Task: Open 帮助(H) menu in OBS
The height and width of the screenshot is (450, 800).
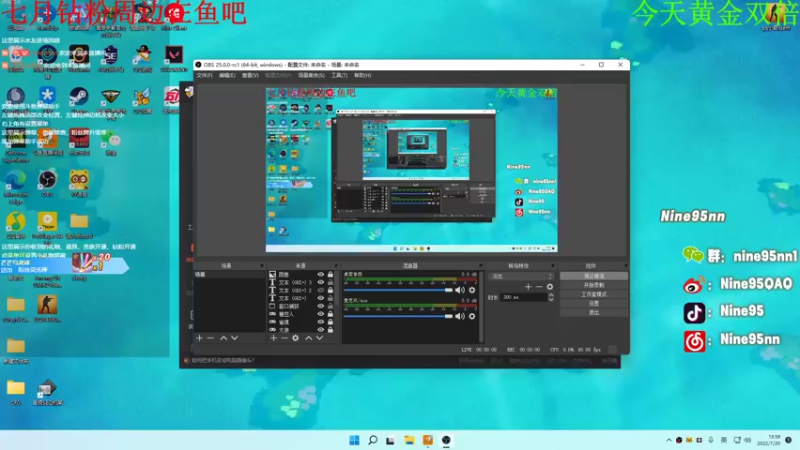Action: pyautogui.click(x=362, y=75)
